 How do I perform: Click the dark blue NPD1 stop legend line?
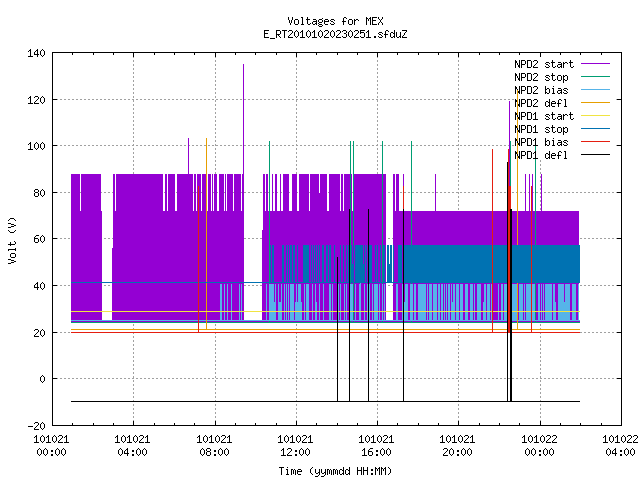pyautogui.click(x=595, y=129)
